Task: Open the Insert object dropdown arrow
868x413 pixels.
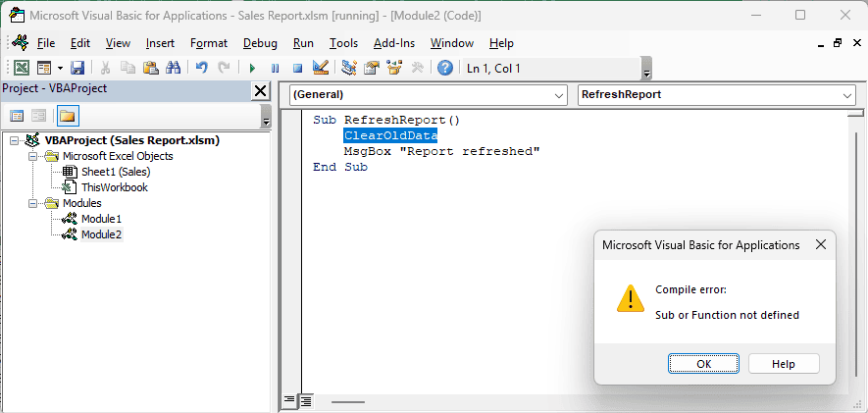Action: click(60, 69)
